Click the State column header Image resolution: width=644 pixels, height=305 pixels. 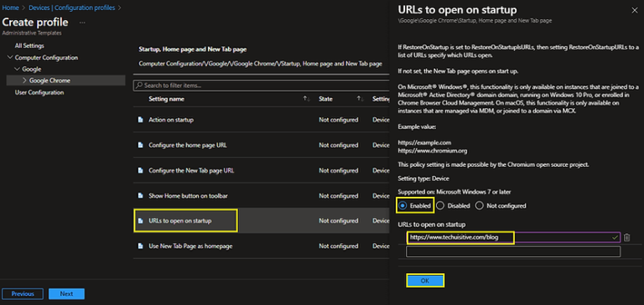click(325, 99)
